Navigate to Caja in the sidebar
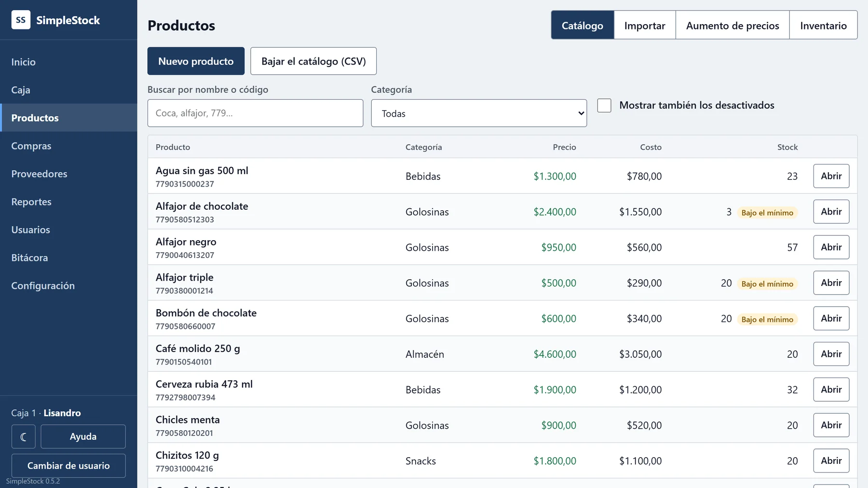 [68, 90]
